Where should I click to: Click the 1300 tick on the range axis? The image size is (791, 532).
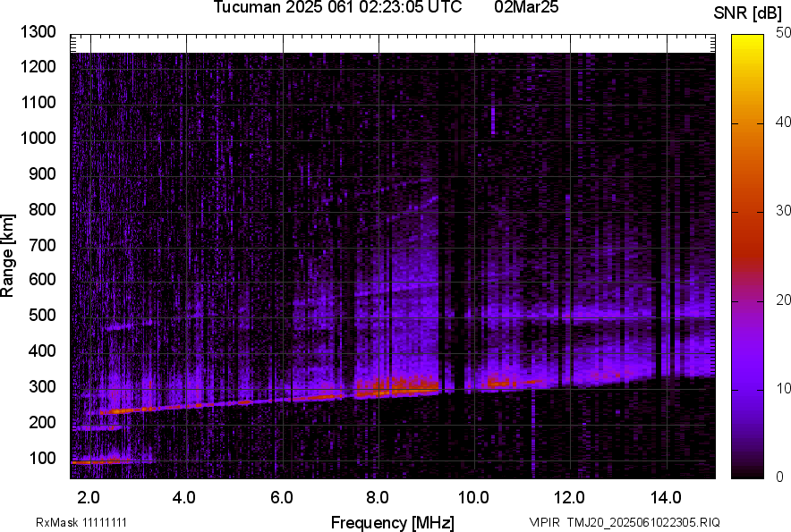[38, 33]
